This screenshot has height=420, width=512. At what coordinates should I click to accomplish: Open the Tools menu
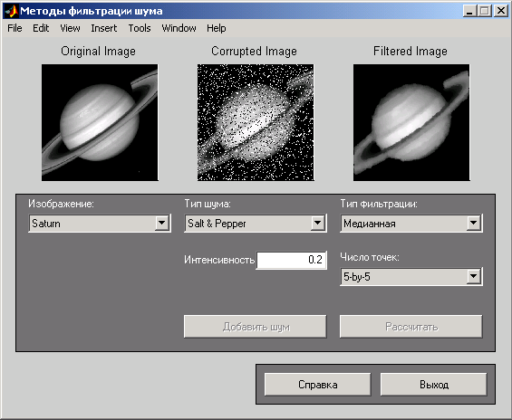140,28
